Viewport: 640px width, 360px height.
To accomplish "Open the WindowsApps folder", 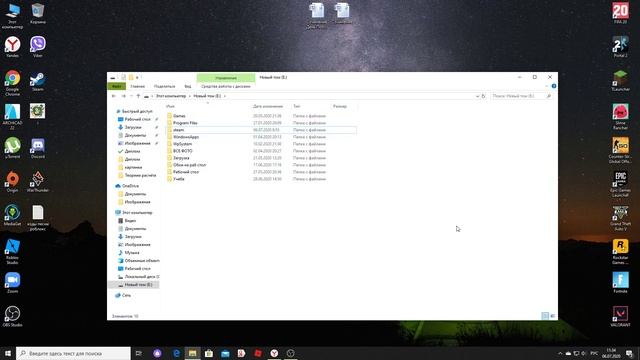I will tap(186, 137).
